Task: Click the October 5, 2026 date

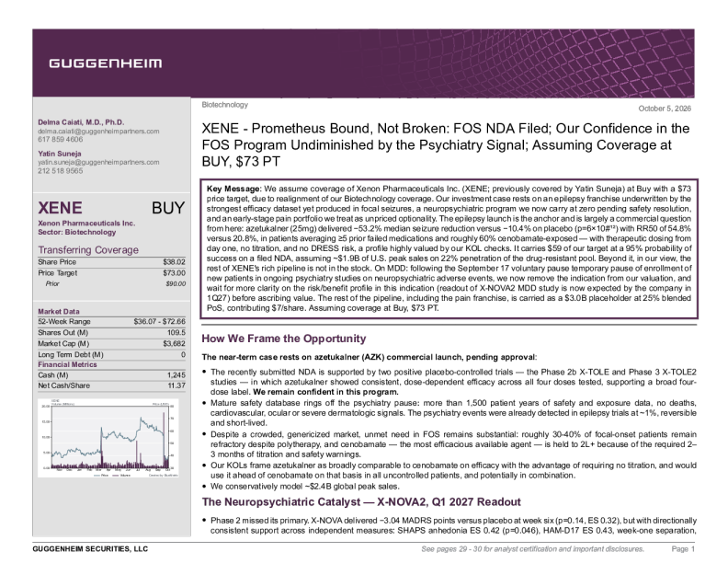Action: [665, 109]
